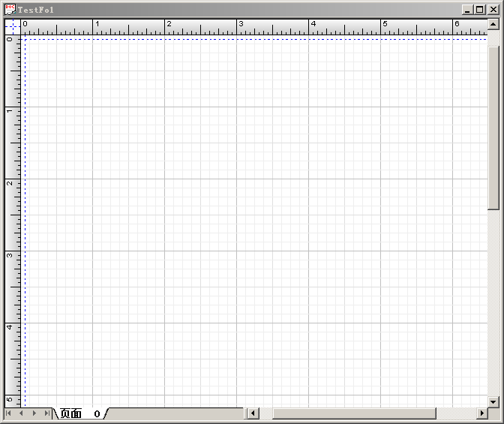Click the TestFo1 document icon in title bar
Image resolution: width=504 pixels, height=424 pixels.
click(x=10, y=9)
